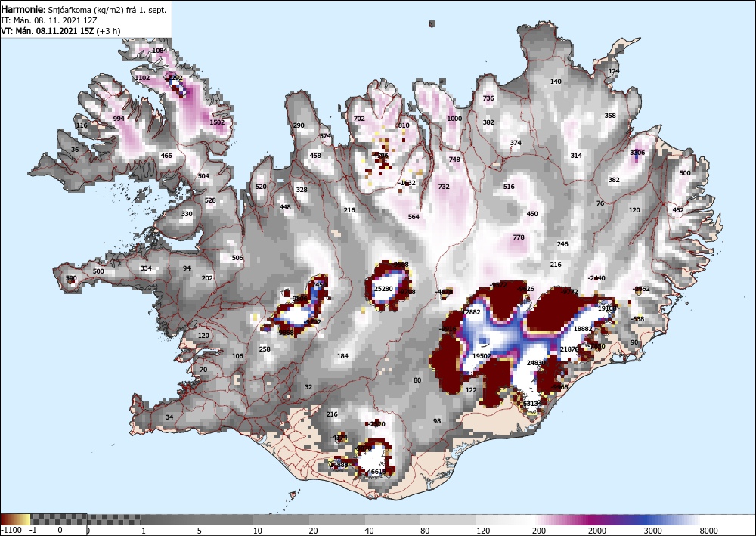Click the map value 184
Image resolution: width=756 pixels, height=536 pixels.
point(342,356)
